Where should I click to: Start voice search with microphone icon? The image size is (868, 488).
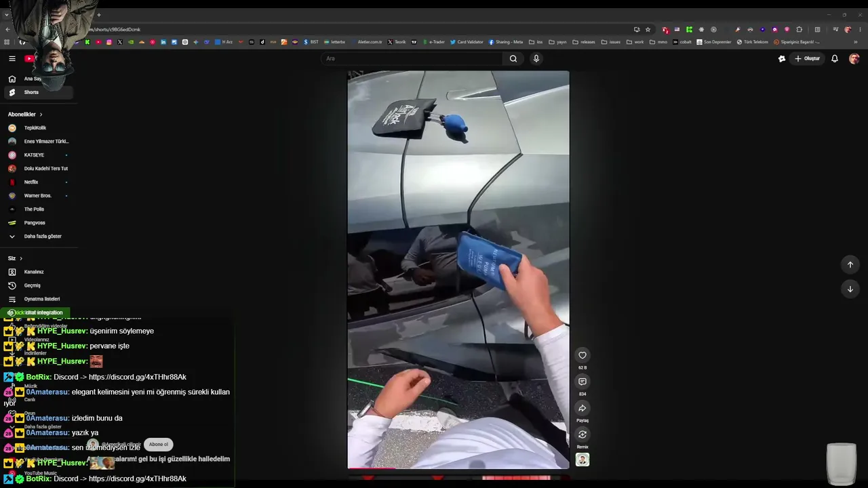click(x=536, y=59)
